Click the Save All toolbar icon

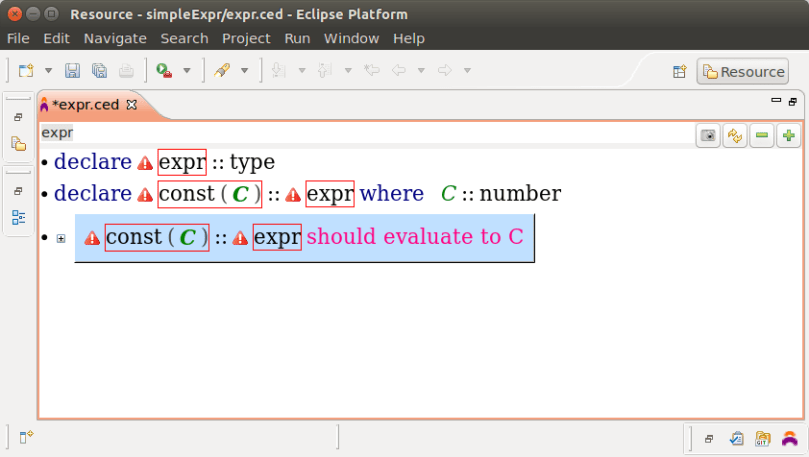[99, 71]
